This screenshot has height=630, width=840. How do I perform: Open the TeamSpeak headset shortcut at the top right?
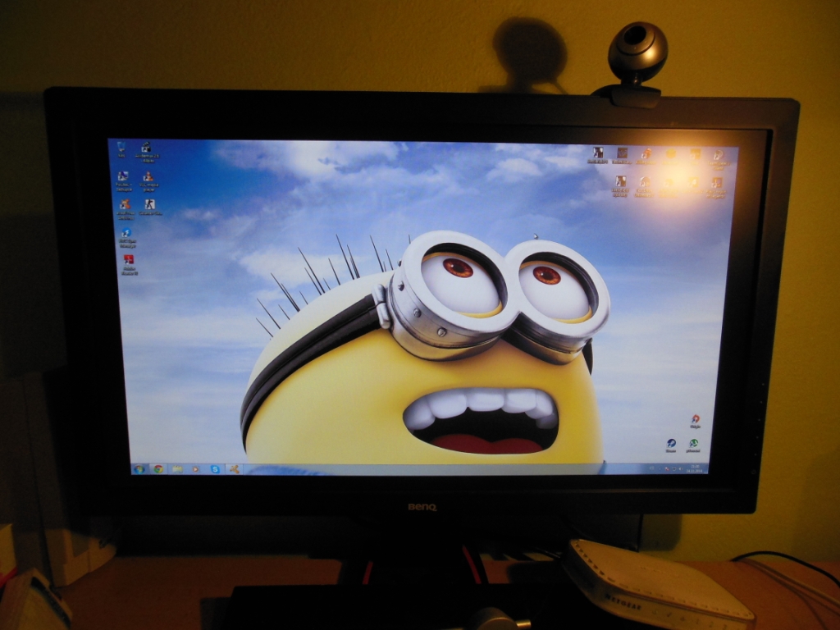point(718,158)
